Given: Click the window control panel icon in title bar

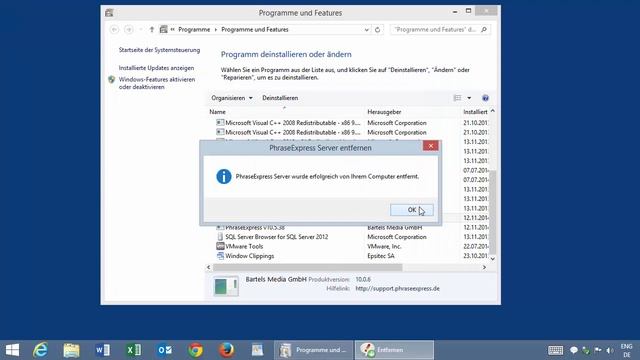Looking at the screenshot, I should coord(109,13).
